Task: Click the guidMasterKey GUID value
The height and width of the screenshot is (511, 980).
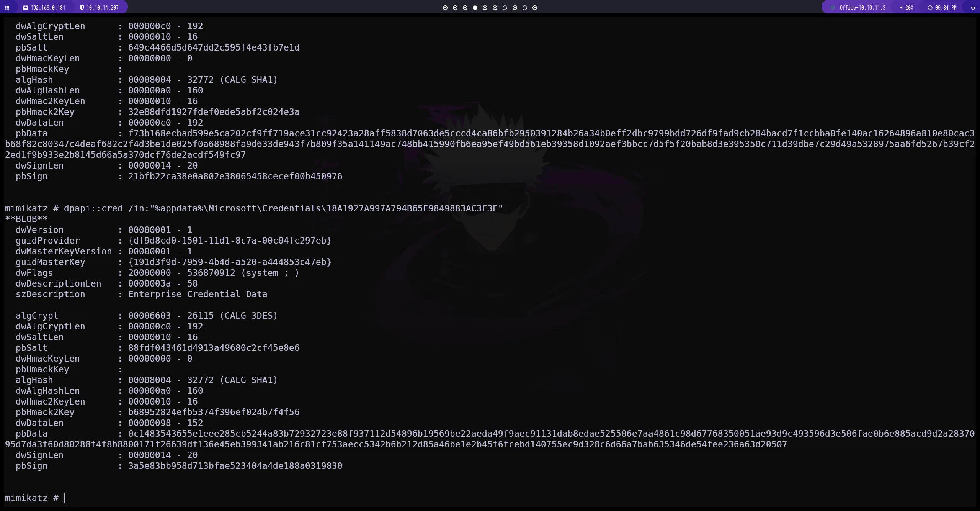Action: click(x=230, y=262)
